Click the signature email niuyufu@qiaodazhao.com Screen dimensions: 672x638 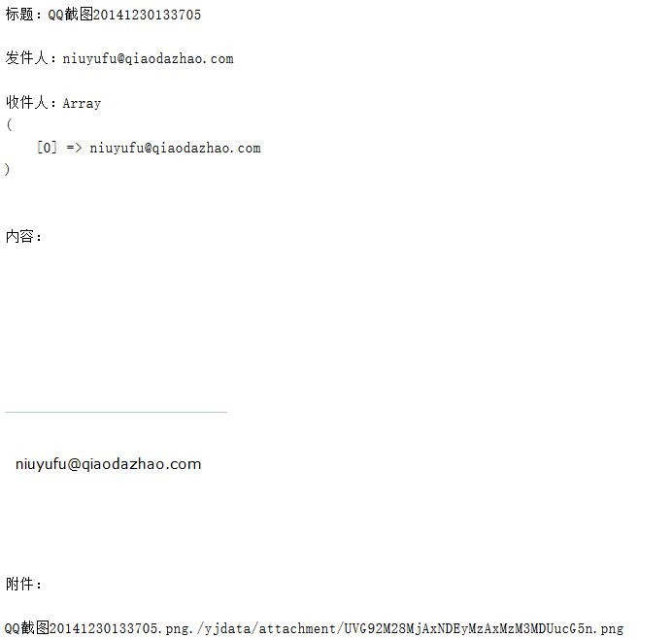click(x=109, y=464)
